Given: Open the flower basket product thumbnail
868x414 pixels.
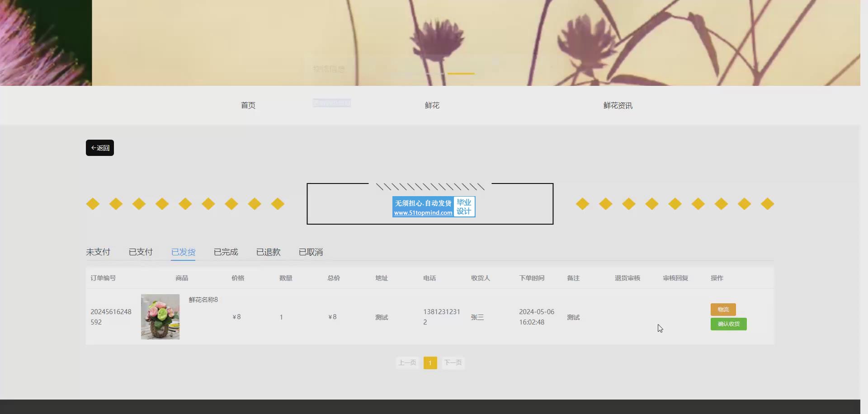Looking at the screenshot, I should (x=160, y=317).
